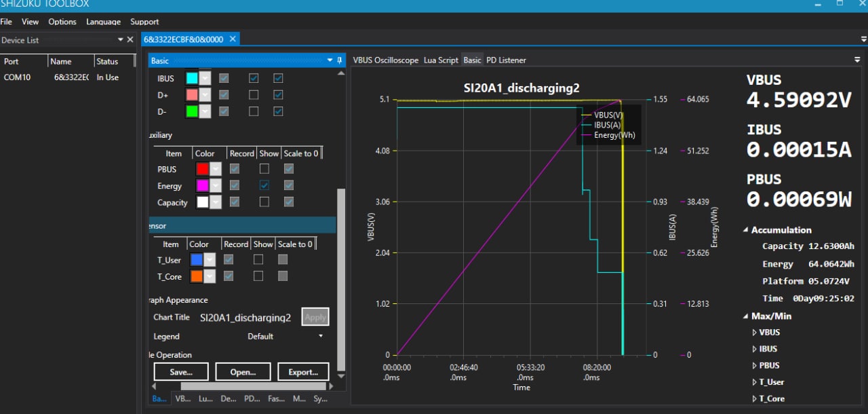The height and width of the screenshot is (414, 868).
Task: Switch to the Lua Script tab
Action: pyautogui.click(x=441, y=60)
